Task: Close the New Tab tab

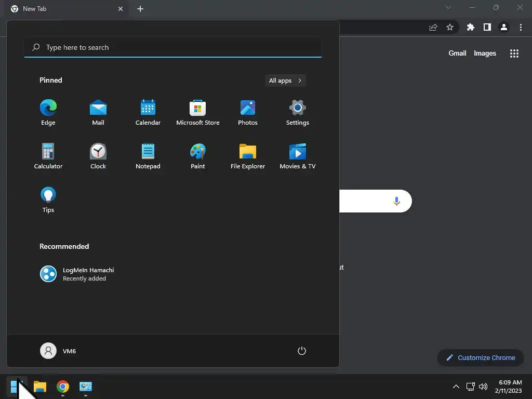Action: click(x=121, y=9)
